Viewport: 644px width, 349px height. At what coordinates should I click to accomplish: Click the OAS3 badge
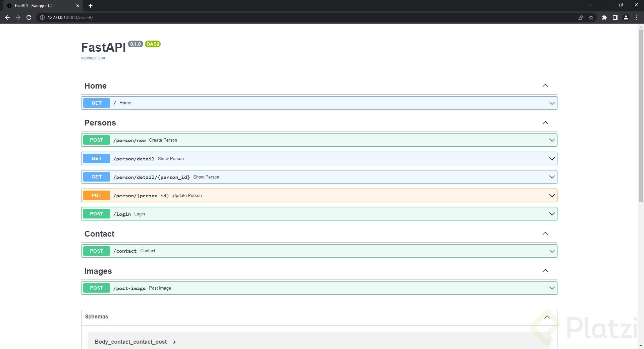pyautogui.click(x=153, y=44)
